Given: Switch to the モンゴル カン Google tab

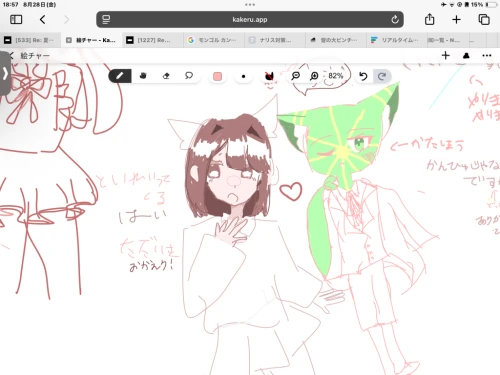Looking at the screenshot, I should click(214, 40).
